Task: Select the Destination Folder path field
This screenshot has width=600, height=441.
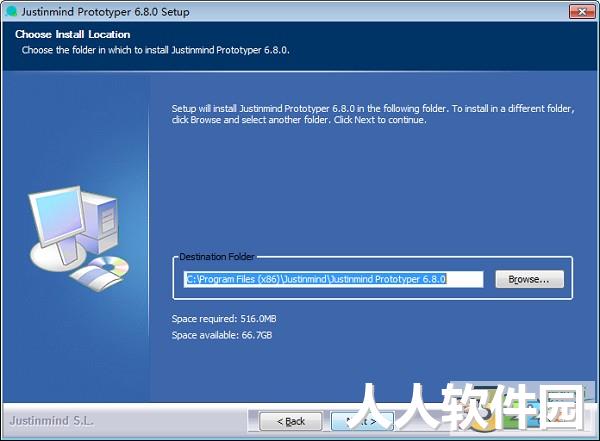Action: click(x=333, y=279)
